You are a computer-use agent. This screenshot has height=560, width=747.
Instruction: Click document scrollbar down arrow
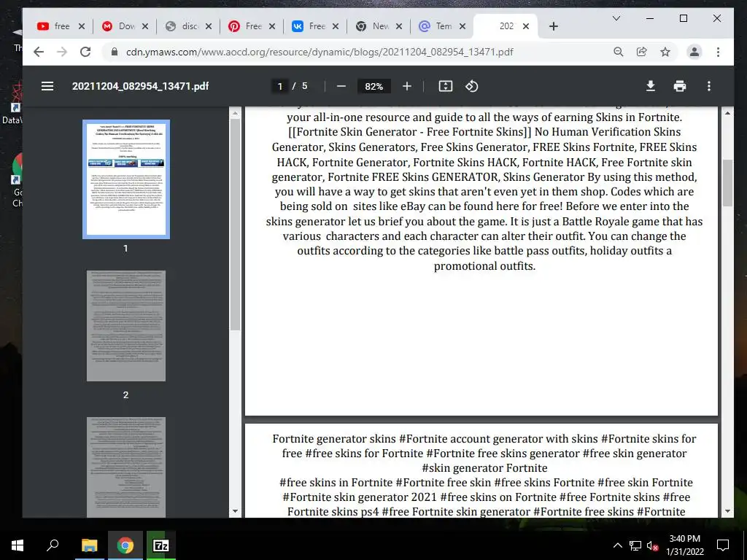pos(727,511)
